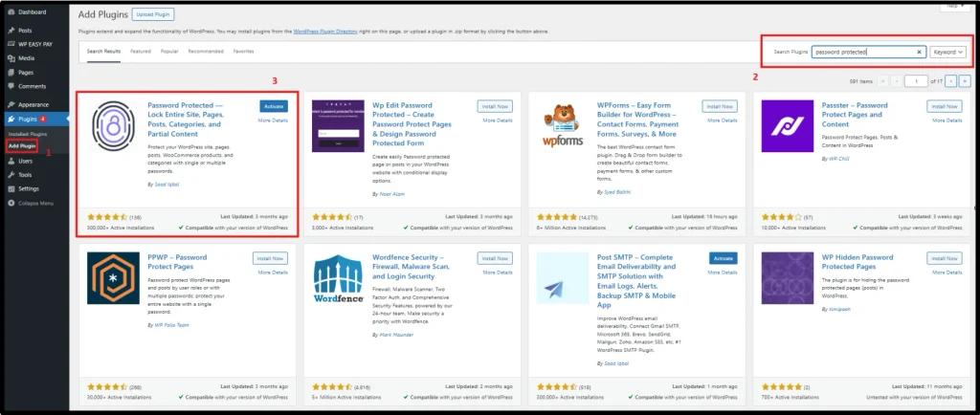
Task: Open the Wordfence Security title link
Action: click(x=411, y=267)
